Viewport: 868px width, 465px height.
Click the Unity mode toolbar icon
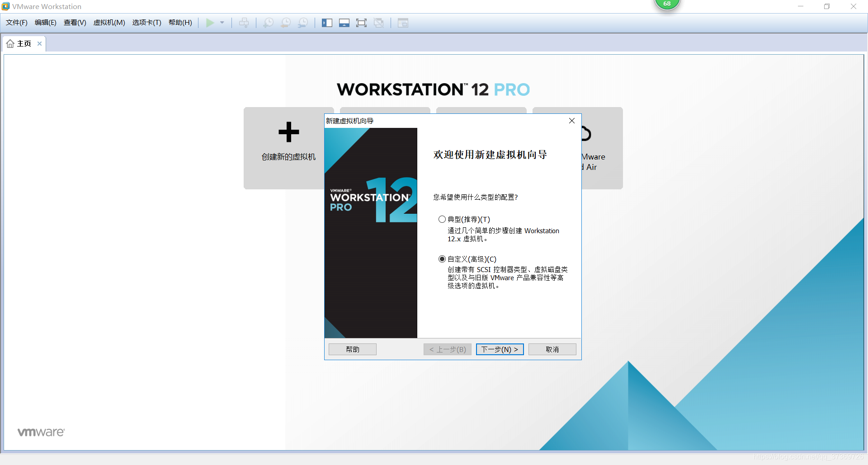tap(379, 23)
